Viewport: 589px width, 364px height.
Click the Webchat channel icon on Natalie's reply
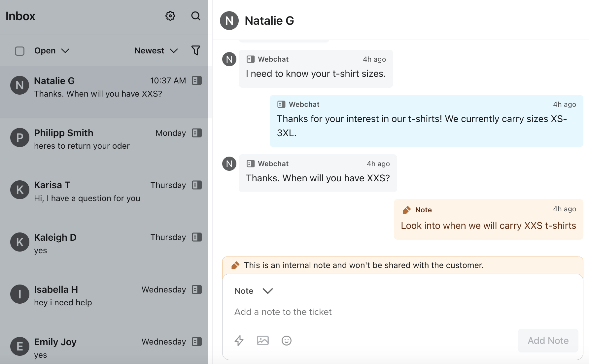pyautogui.click(x=251, y=164)
